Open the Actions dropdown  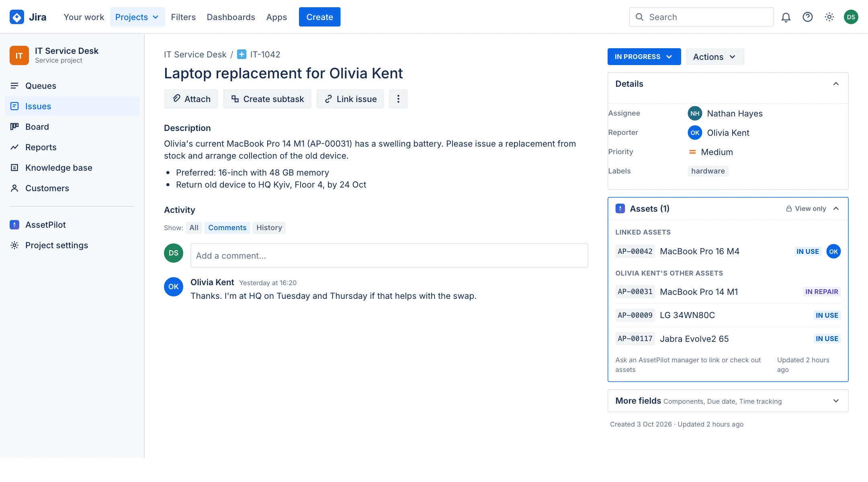(715, 57)
